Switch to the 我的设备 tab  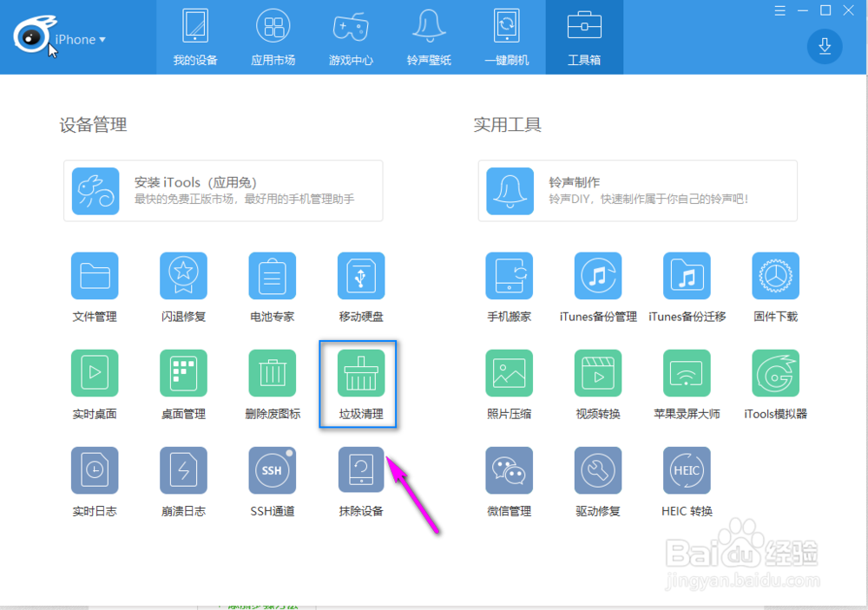pos(194,37)
